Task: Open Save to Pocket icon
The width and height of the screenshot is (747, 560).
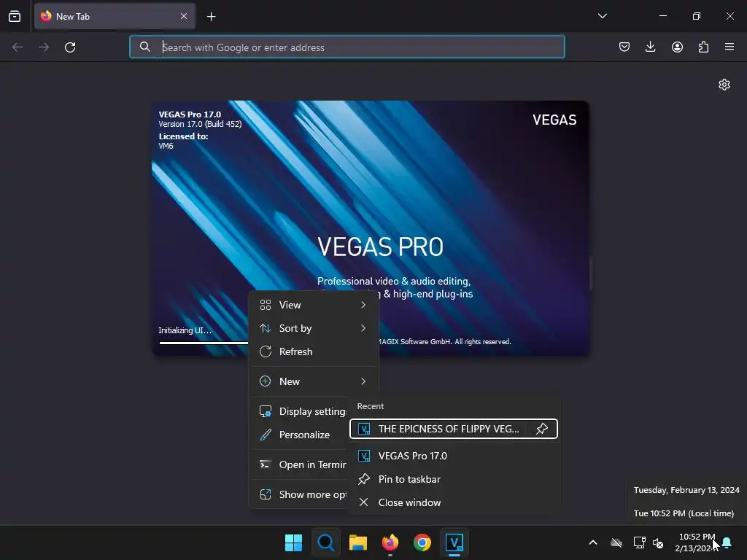Action: (x=624, y=47)
